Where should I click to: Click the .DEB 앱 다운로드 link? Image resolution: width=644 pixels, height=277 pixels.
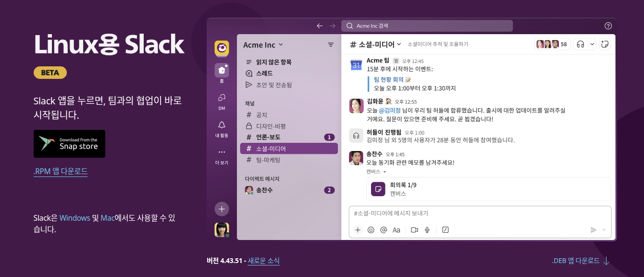pos(576,261)
